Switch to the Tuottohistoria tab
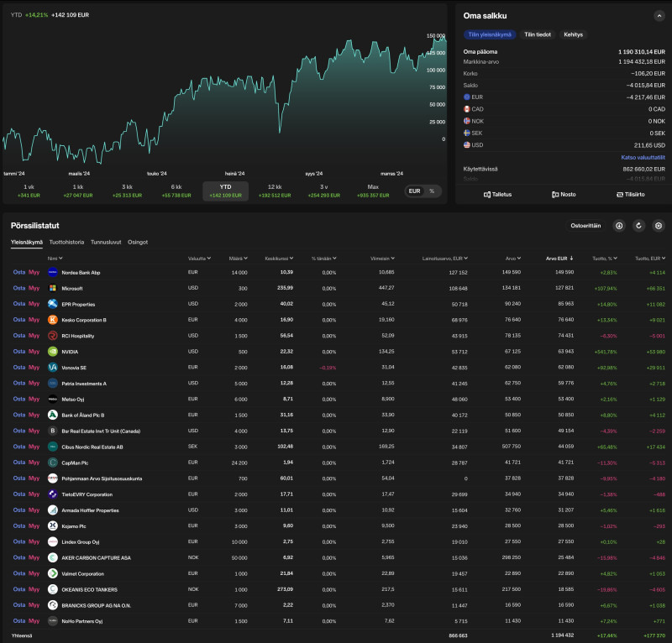The height and width of the screenshot is (643, 672). [66, 242]
